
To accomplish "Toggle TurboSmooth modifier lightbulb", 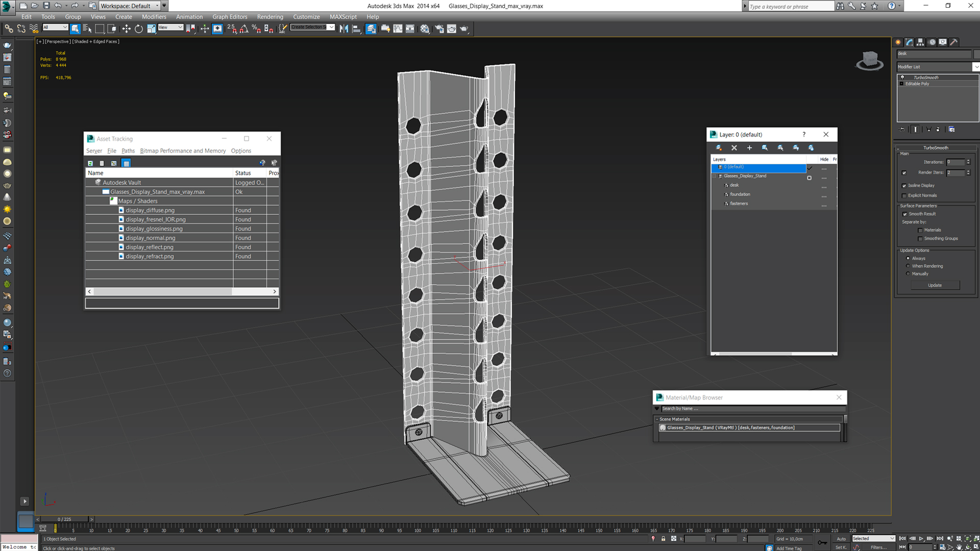I will tap(902, 78).
